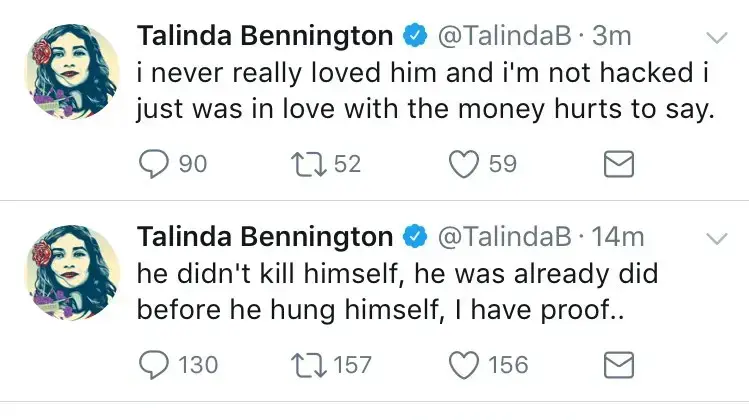Open profile picture on second tweet
749x420 pixels.
pos(72,272)
